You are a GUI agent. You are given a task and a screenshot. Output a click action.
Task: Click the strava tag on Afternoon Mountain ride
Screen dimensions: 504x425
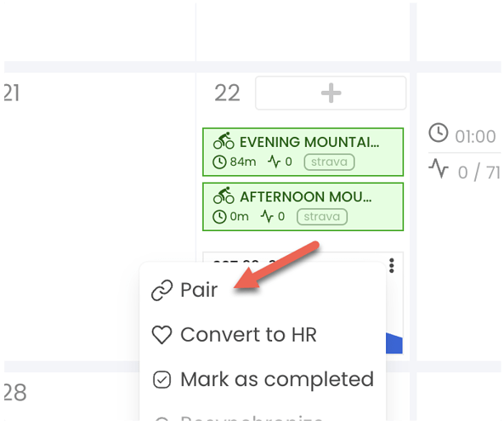click(322, 217)
